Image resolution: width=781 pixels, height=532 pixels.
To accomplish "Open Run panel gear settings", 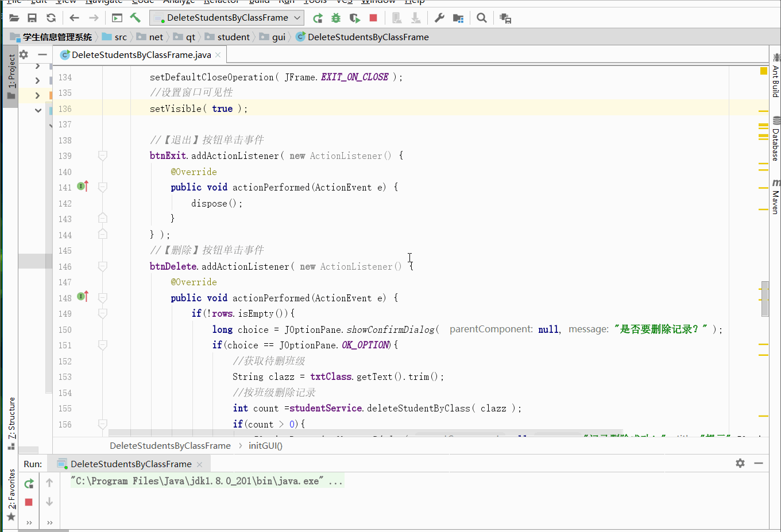I will (x=740, y=463).
